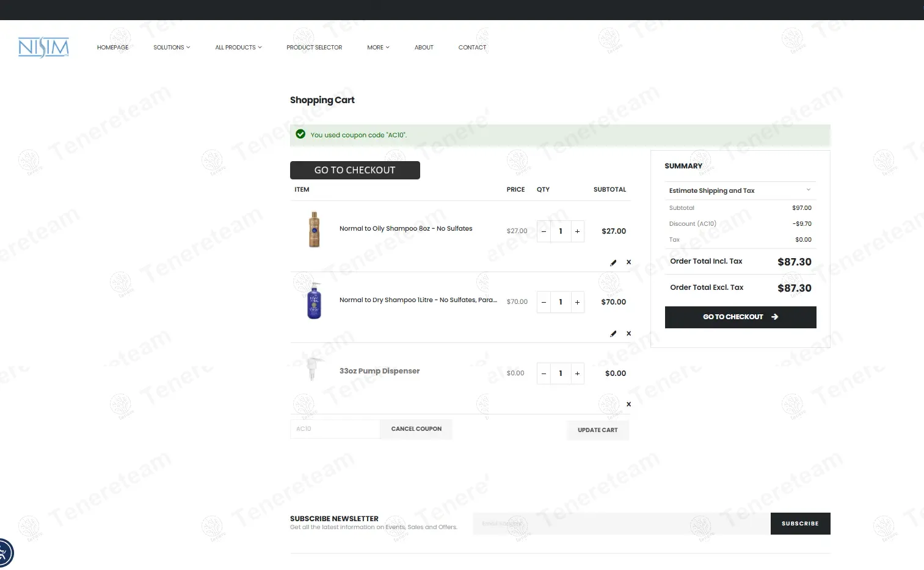
Task: Open Normal to Dry Shampoo 1Litre product link
Action: click(x=418, y=300)
